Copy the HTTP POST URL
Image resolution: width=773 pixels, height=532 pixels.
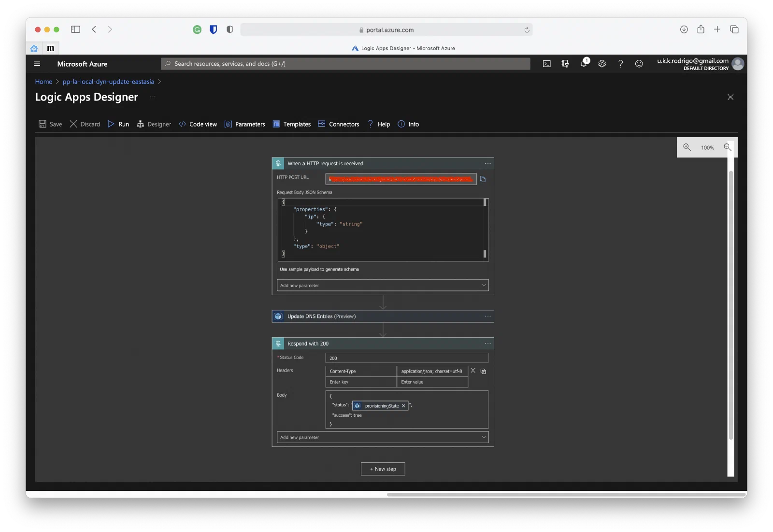coord(483,179)
